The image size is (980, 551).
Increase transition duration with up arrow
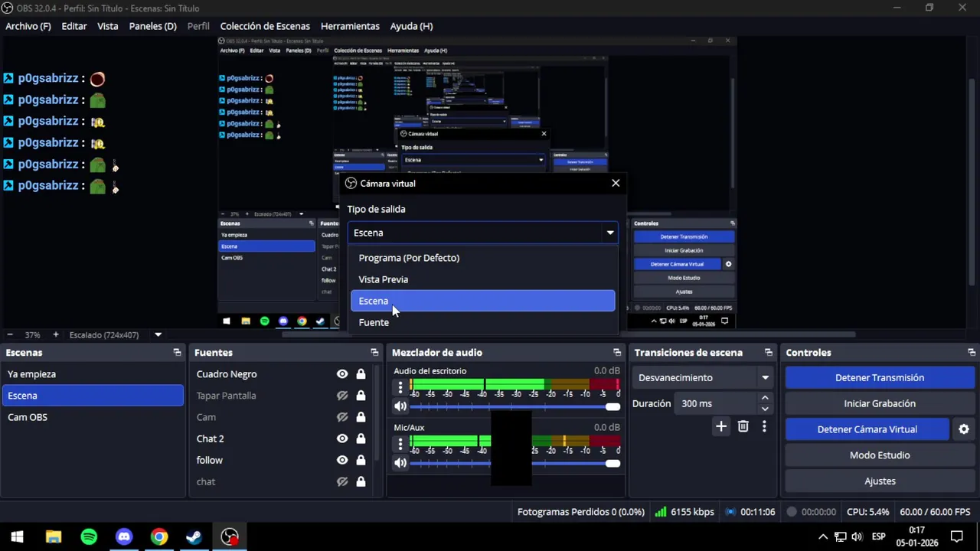[x=764, y=398]
